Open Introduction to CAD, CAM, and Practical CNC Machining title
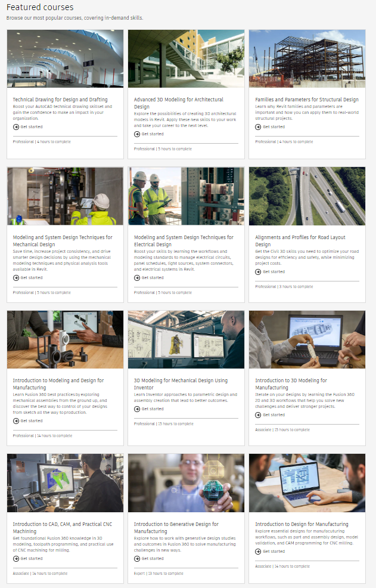Screen dimensions: 376x588 [62, 528]
